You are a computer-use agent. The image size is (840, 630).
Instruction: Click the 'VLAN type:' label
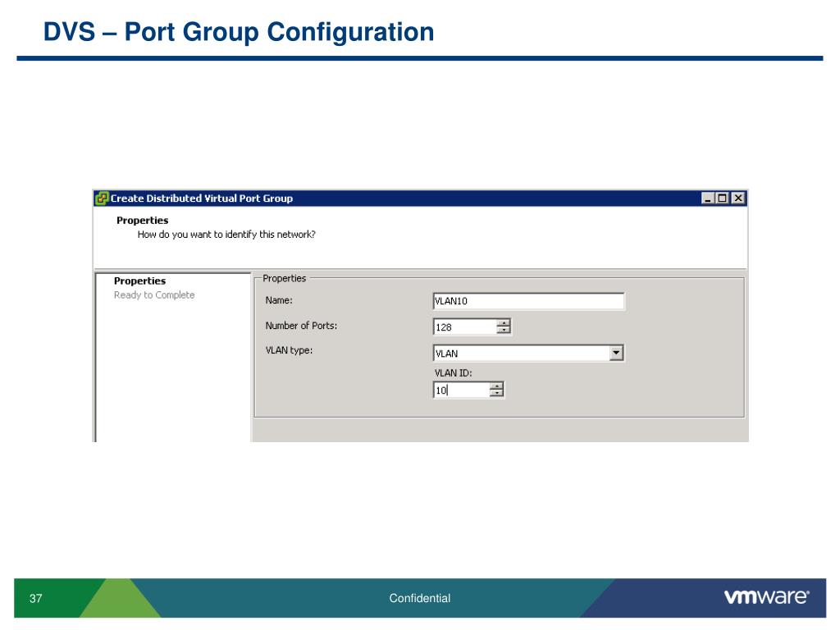click(289, 350)
